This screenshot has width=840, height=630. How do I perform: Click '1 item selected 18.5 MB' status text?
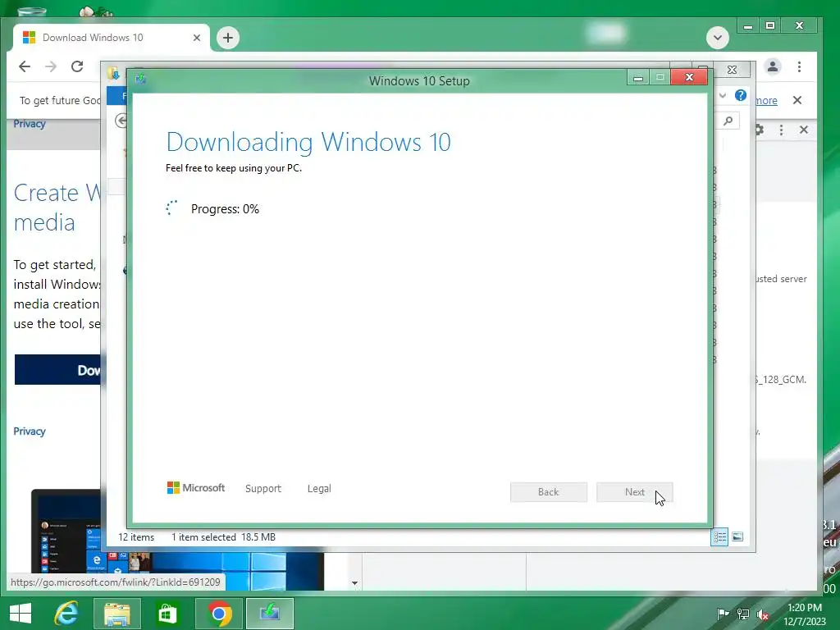pos(223,537)
